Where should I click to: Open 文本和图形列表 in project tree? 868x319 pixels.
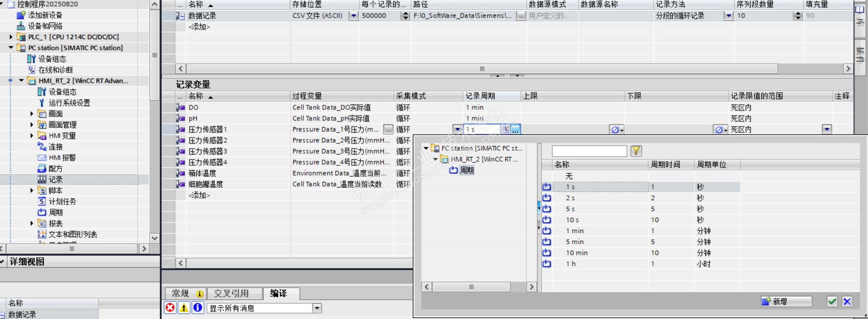[73, 235]
